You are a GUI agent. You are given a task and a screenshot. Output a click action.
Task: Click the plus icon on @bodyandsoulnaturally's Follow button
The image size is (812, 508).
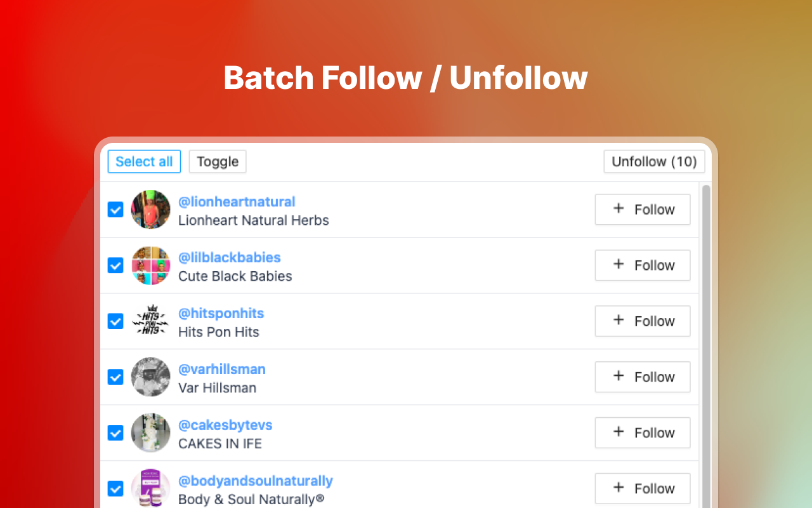[617, 488]
